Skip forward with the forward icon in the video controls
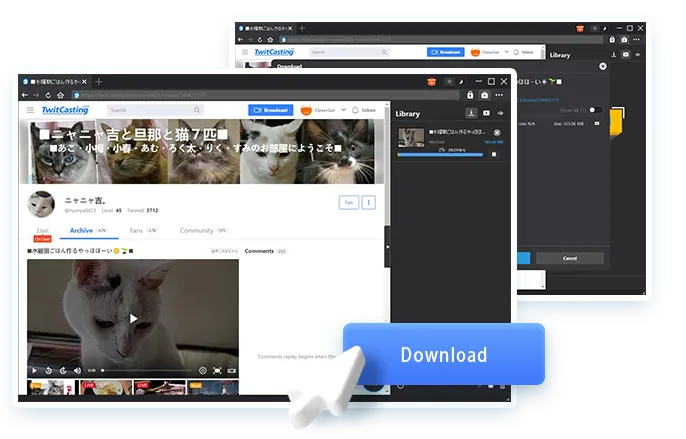686x439 pixels. click(63, 371)
